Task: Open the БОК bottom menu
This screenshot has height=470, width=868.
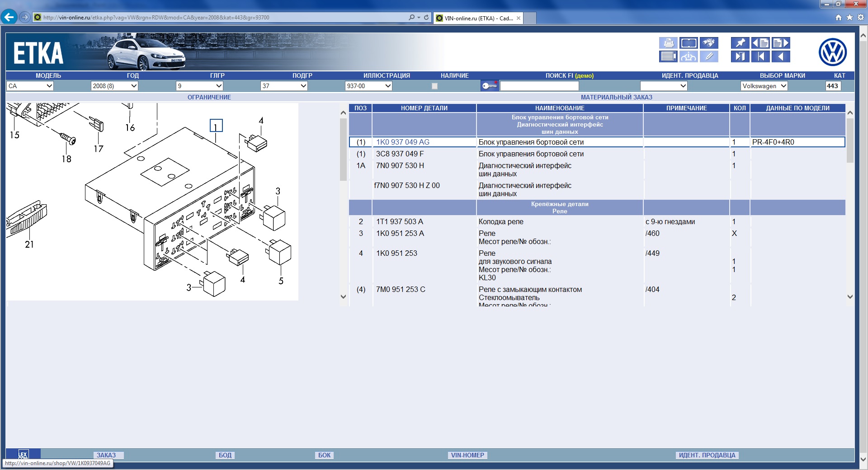Action: 325,455
